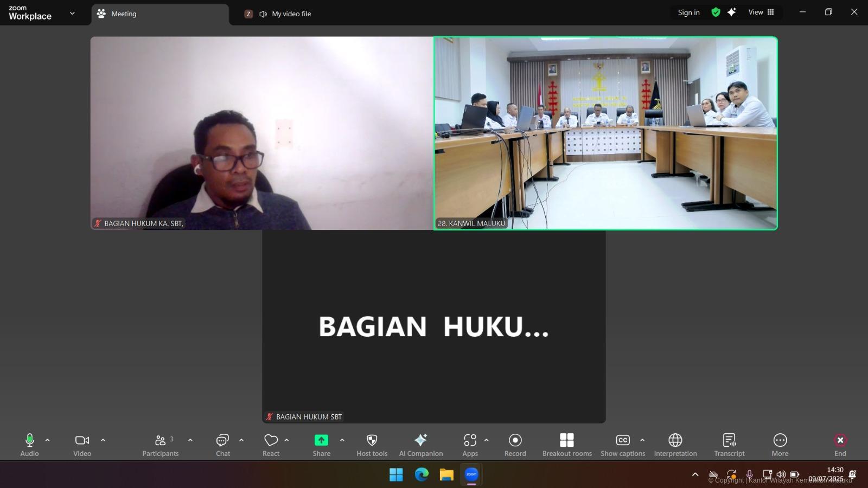Mute the microphone using Audio button

click(x=29, y=440)
